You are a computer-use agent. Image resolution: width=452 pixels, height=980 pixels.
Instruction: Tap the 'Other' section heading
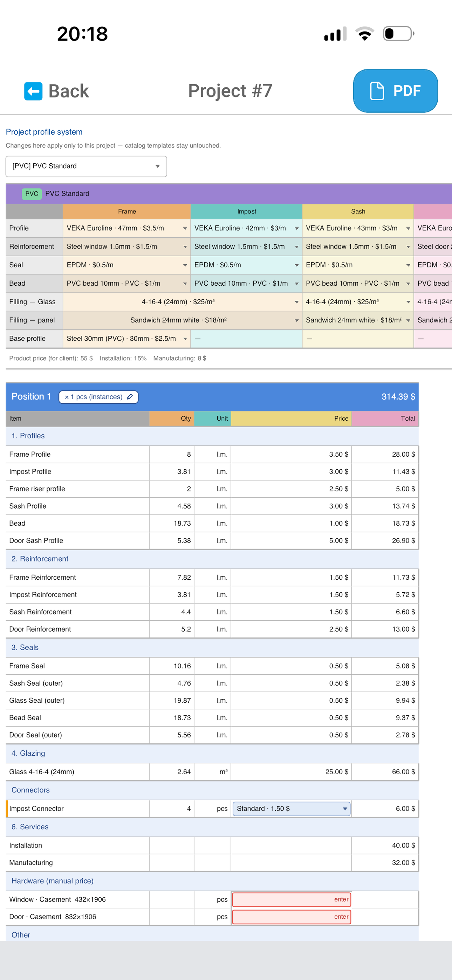(x=21, y=935)
